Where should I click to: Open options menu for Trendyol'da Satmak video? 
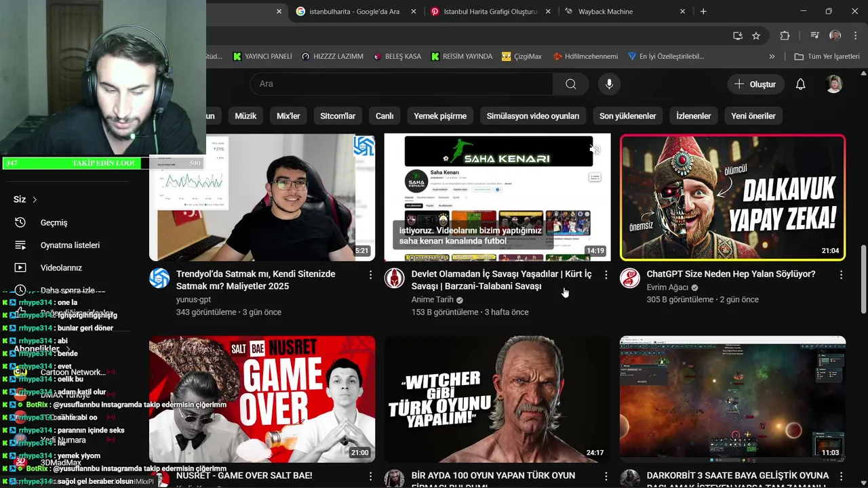pyautogui.click(x=370, y=274)
